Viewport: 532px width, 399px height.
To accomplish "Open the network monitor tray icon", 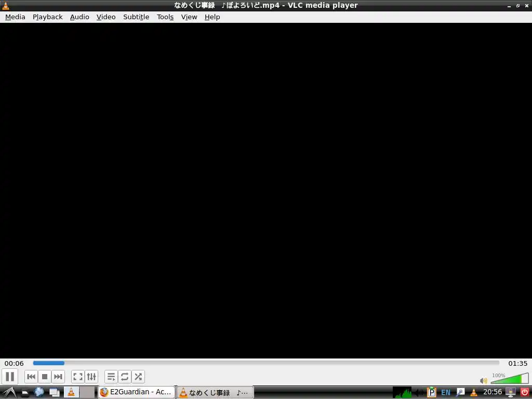I will click(x=511, y=393).
